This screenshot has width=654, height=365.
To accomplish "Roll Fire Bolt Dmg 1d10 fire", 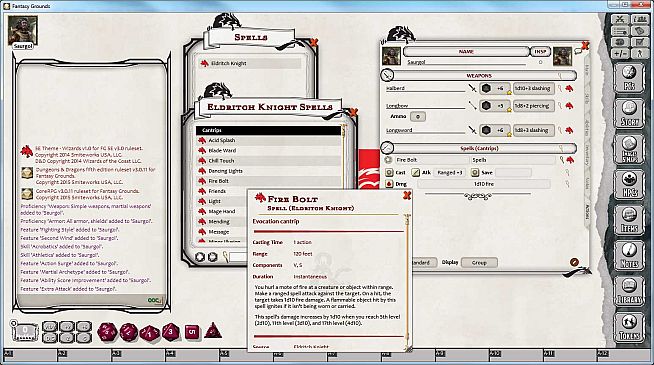I will pos(484,184).
